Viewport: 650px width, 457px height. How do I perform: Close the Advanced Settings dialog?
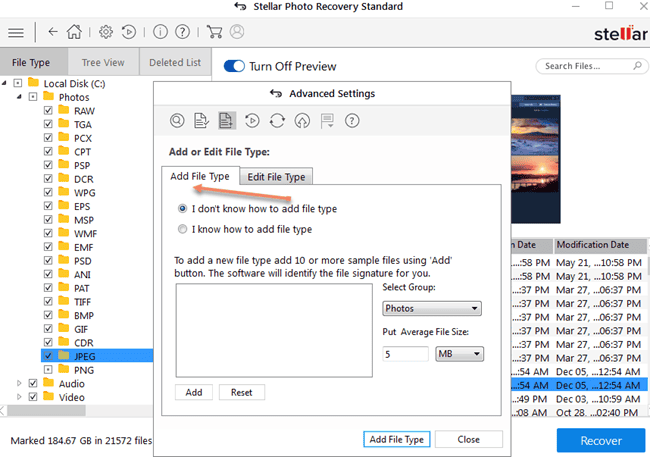468,439
